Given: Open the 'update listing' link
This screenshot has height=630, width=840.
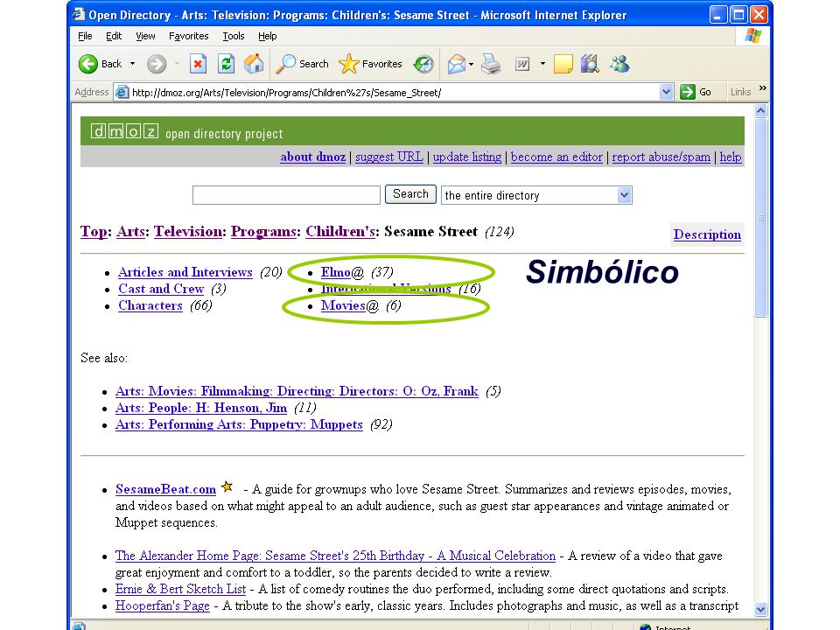Looking at the screenshot, I should tap(467, 157).
